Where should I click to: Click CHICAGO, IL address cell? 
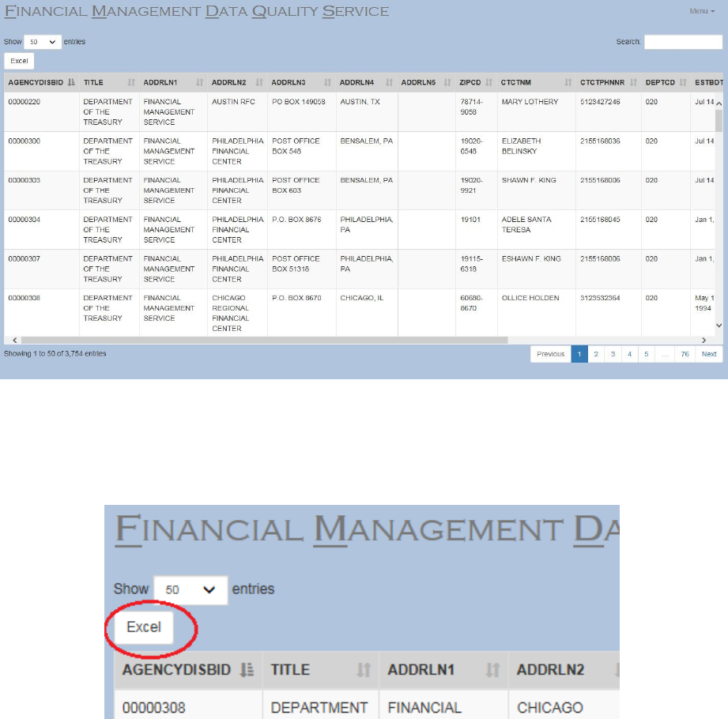coord(367,312)
